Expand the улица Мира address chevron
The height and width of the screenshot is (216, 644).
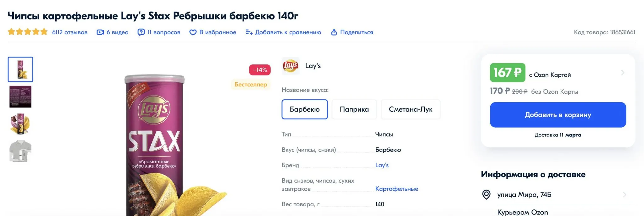[x=625, y=195]
